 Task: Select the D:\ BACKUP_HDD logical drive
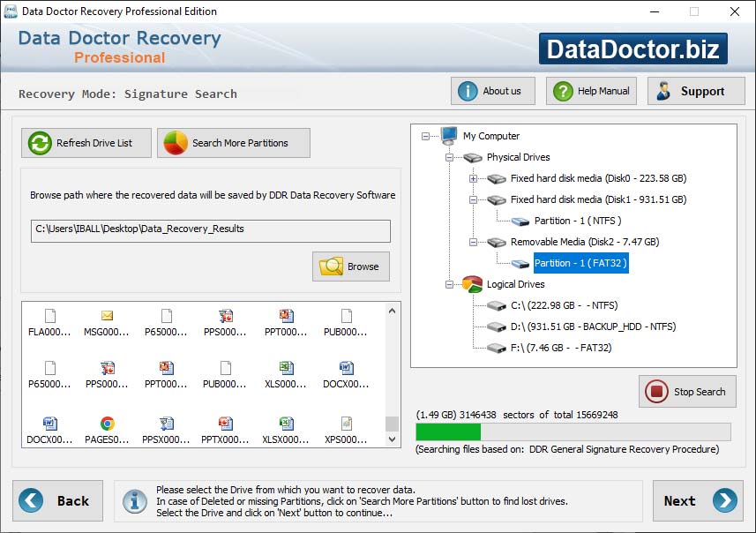click(593, 327)
